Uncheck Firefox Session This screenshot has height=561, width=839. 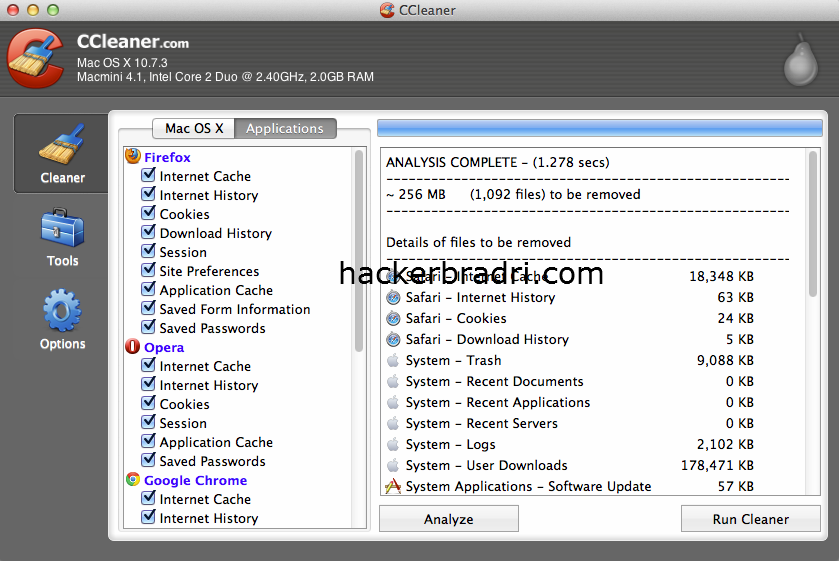point(148,251)
